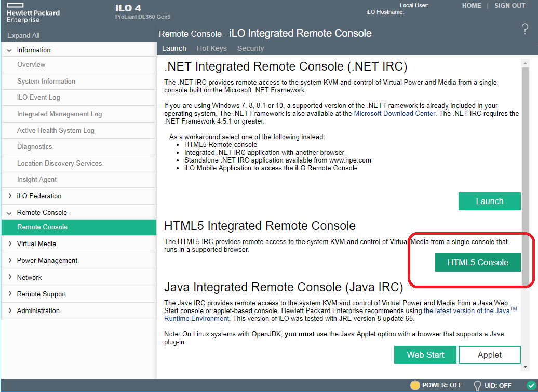Click the HTML5 Console button
The height and width of the screenshot is (392, 538).
pos(478,262)
